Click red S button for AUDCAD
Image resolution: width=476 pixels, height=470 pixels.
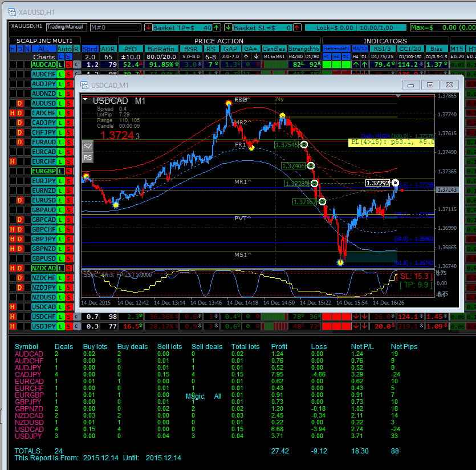(x=69, y=64)
